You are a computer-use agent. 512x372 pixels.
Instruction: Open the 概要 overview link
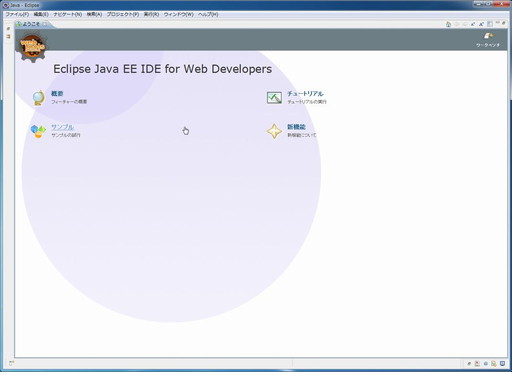tap(57, 94)
